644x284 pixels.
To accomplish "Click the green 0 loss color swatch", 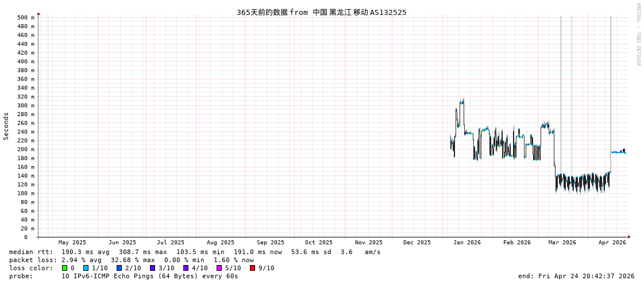I will coord(64,268).
